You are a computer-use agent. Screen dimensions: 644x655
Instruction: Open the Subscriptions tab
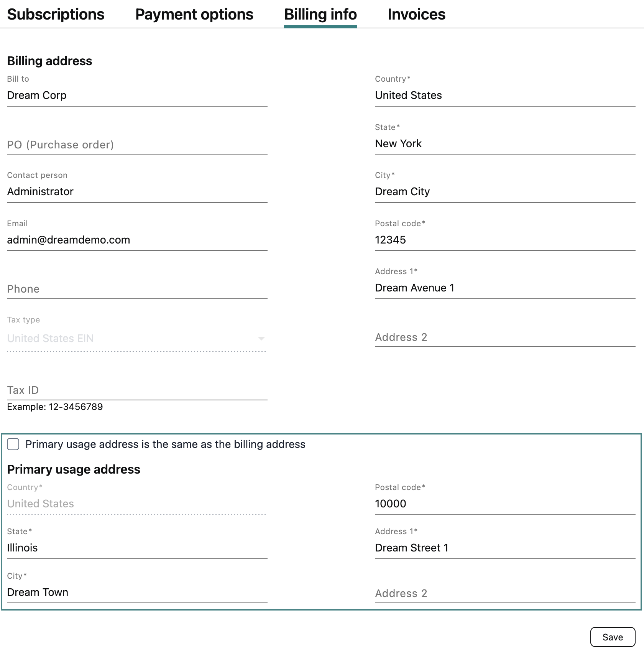pyautogui.click(x=56, y=15)
